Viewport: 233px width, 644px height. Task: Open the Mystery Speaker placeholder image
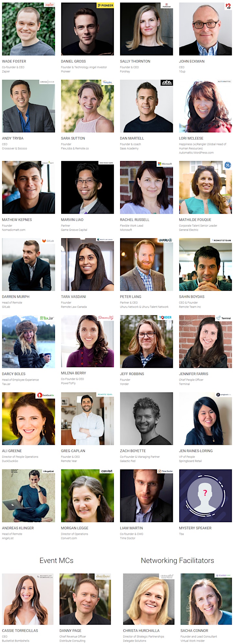pyautogui.click(x=205, y=496)
